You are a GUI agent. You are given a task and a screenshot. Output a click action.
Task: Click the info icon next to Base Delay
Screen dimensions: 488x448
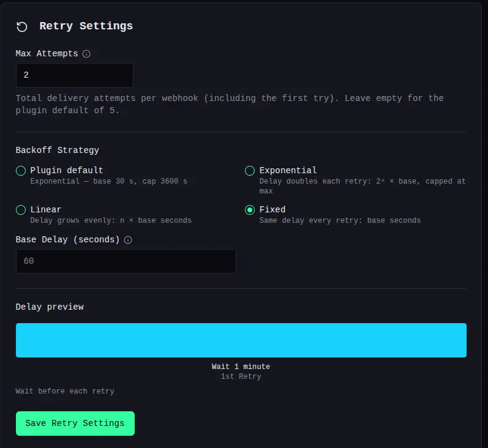click(x=128, y=240)
